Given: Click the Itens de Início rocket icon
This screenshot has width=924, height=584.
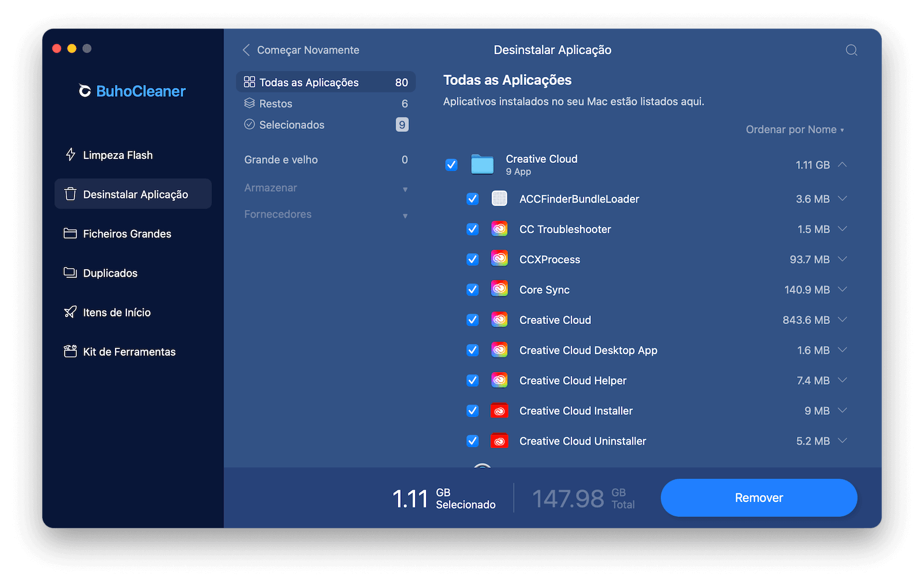Looking at the screenshot, I should coord(70,312).
